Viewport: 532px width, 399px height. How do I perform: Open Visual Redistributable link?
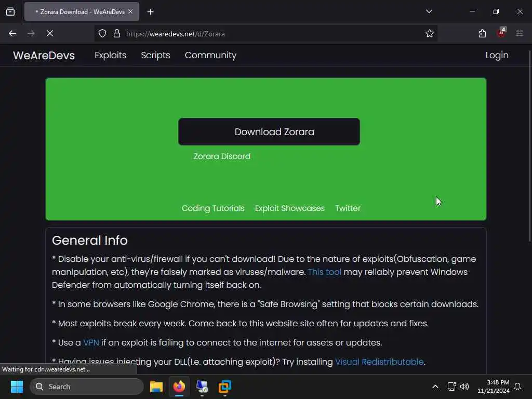[x=379, y=362]
